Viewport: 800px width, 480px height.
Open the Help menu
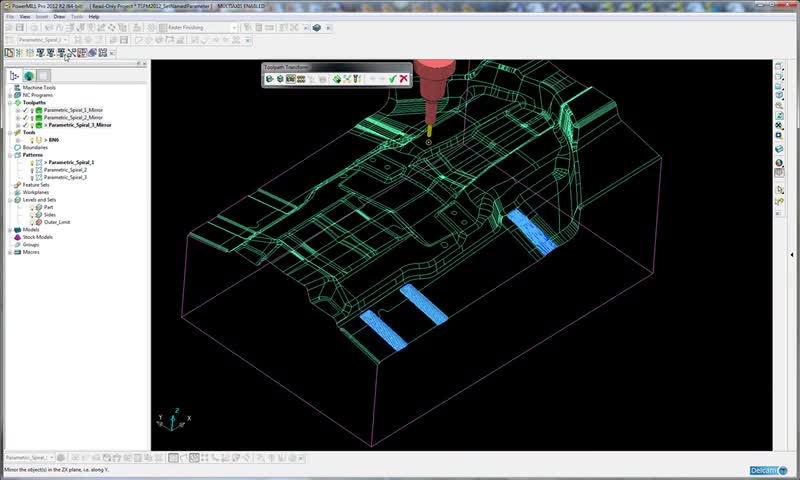click(94, 17)
